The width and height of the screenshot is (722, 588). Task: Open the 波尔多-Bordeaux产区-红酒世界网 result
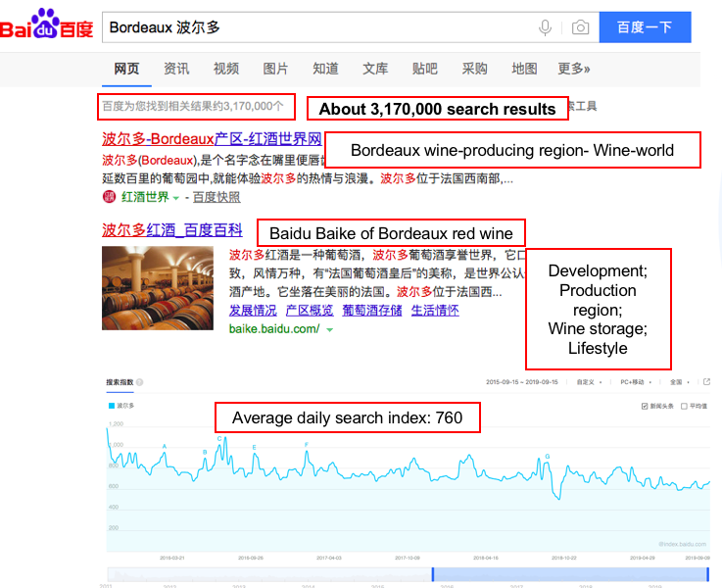point(212,138)
